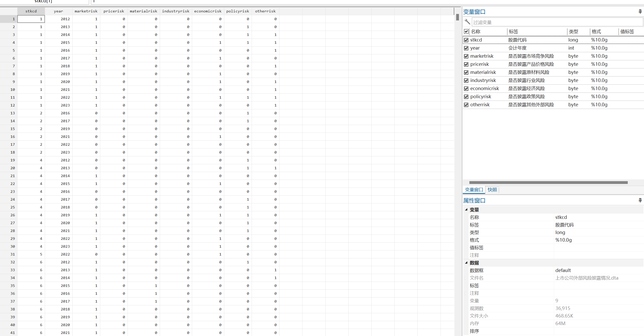The image size is (644, 336).
Task: Uncheck the year variable checkbox
Action: point(466,48)
